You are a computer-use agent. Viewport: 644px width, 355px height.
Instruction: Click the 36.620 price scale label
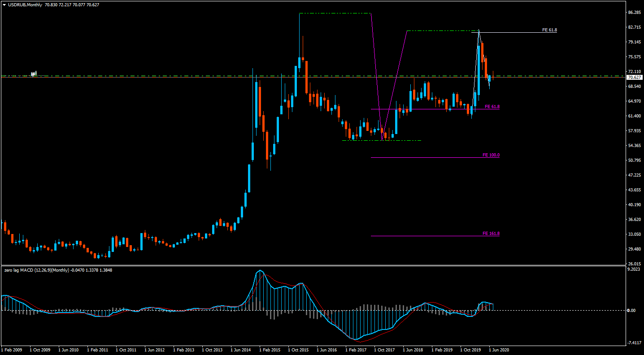coord(634,220)
